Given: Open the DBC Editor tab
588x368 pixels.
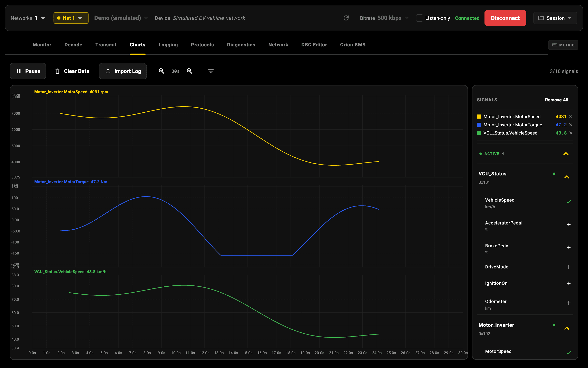Looking at the screenshot, I should (314, 45).
